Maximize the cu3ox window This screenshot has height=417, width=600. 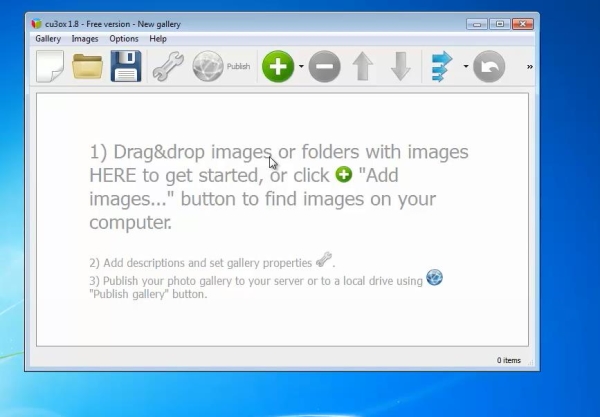coord(500,24)
